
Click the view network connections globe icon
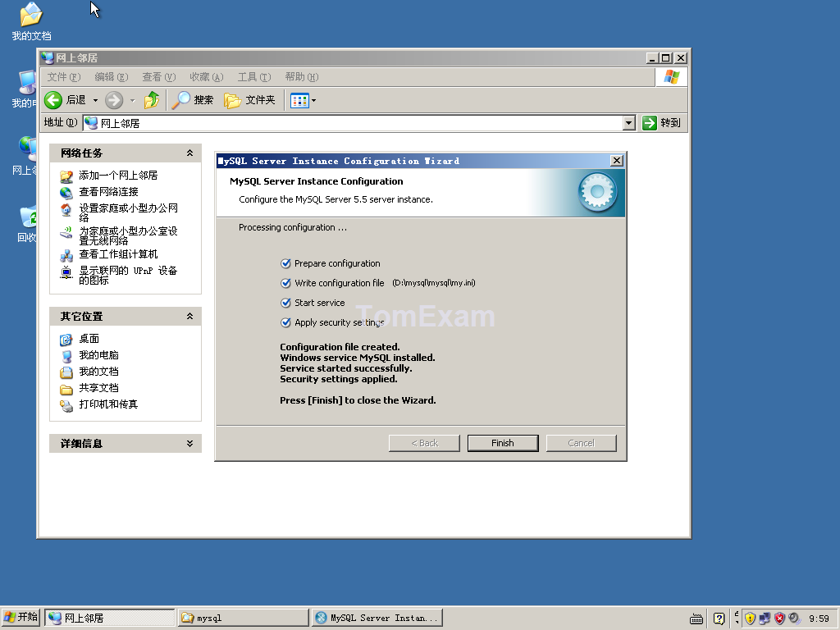pyautogui.click(x=66, y=192)
